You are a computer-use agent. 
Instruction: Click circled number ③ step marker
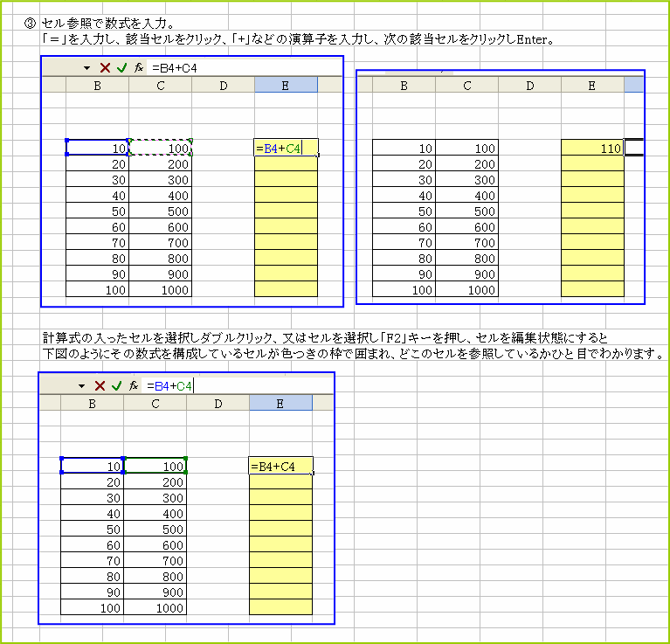[30, 23]
